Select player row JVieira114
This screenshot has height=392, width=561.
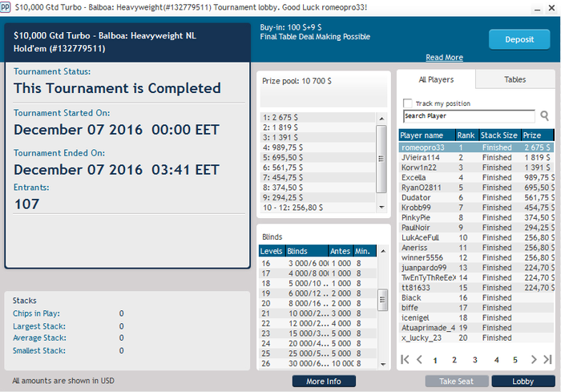(x=476, y=157)
